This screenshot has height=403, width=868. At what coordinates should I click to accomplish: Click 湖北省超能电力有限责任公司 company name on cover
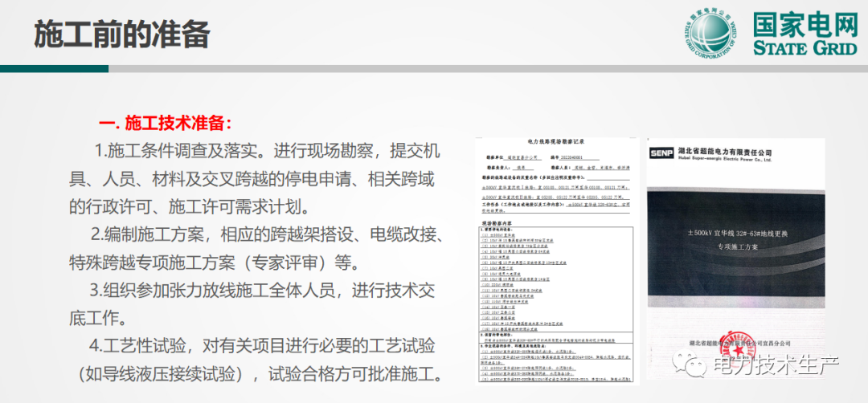click(x=724, y=152)
